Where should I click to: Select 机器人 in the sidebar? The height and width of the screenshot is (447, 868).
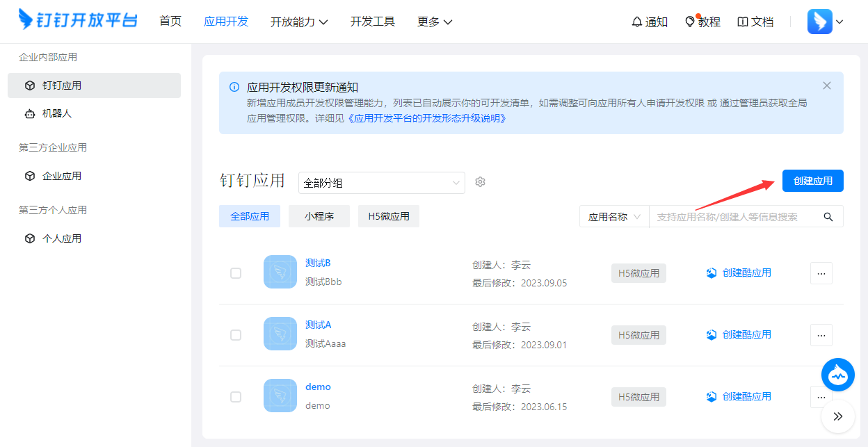tap(57, 113)
